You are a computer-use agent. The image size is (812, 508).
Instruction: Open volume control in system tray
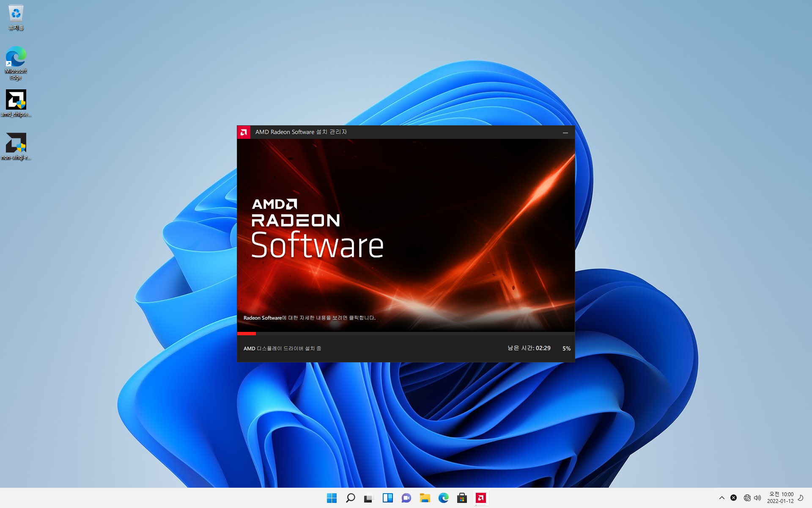[757, 498]
